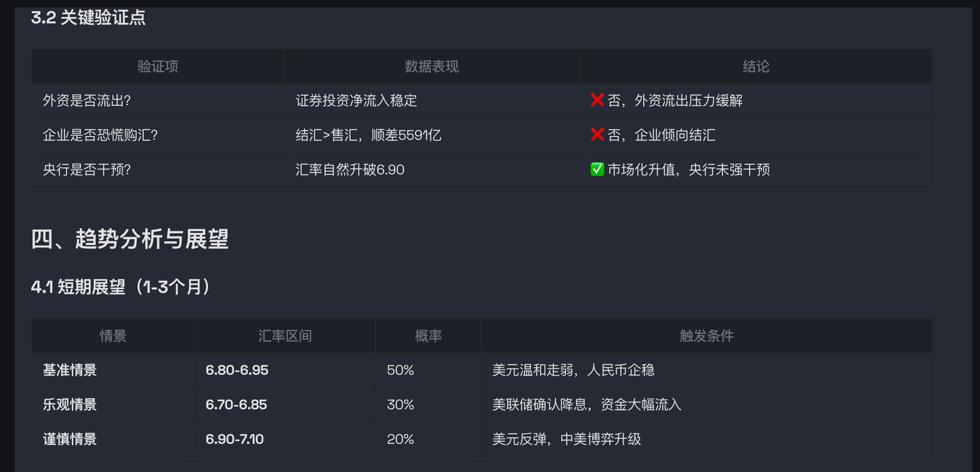The image size is (980, 472).
Task: Click the 触发条件 column header
Action: coord(706,336)
